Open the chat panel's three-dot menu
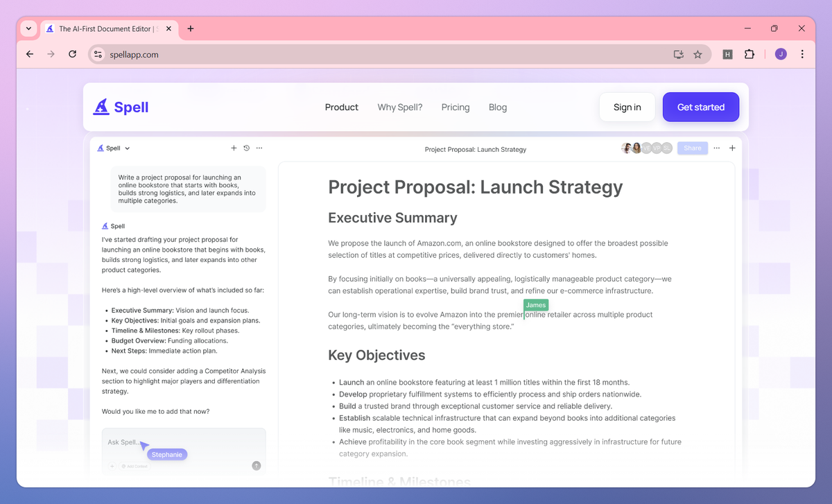This screenshot has width=832, height=504. coord(259,148)
